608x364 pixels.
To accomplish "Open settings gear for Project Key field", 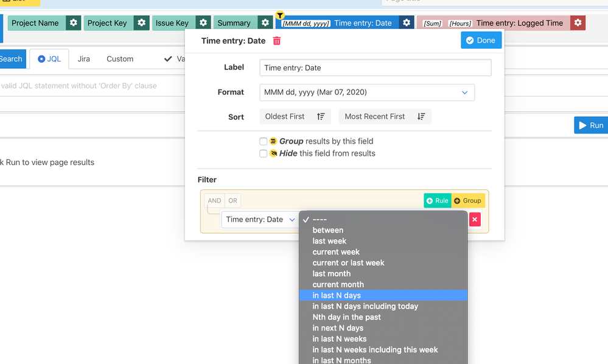I will point(142,23).
